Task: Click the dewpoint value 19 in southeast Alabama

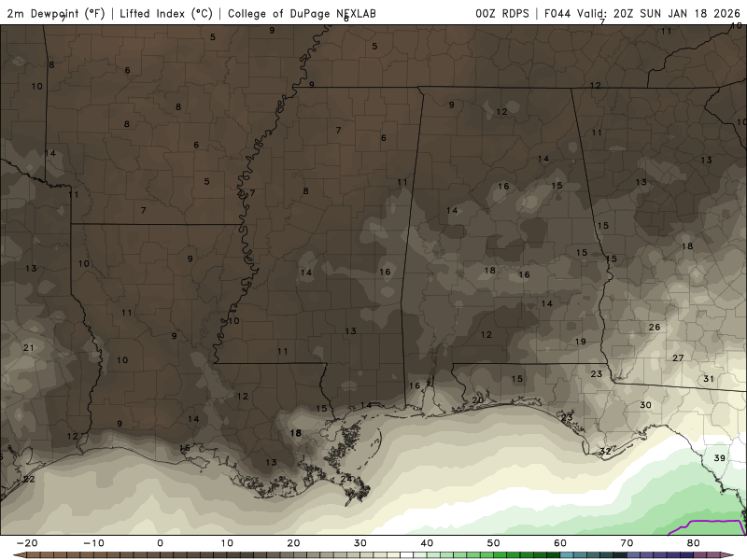Action: coord(580,341)
